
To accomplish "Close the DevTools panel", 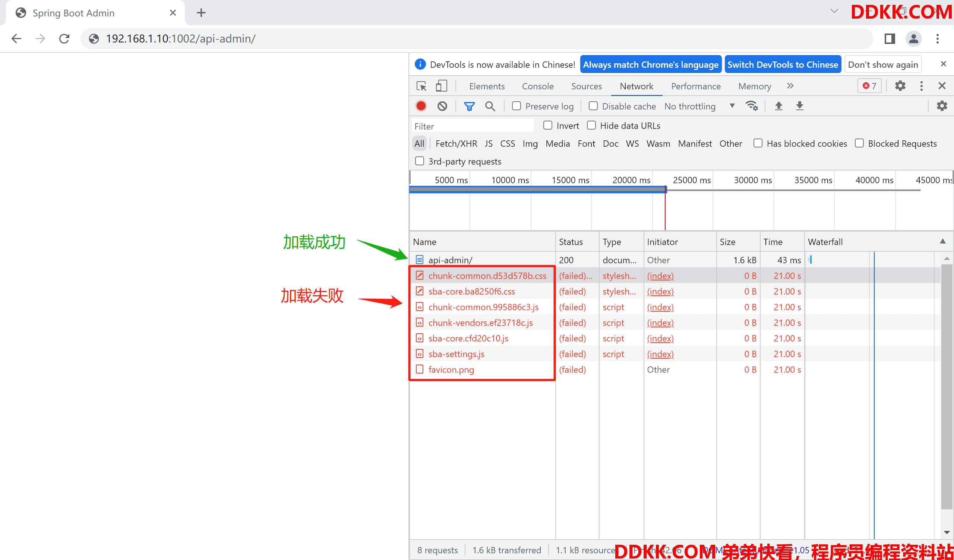I will coord(942,86).
